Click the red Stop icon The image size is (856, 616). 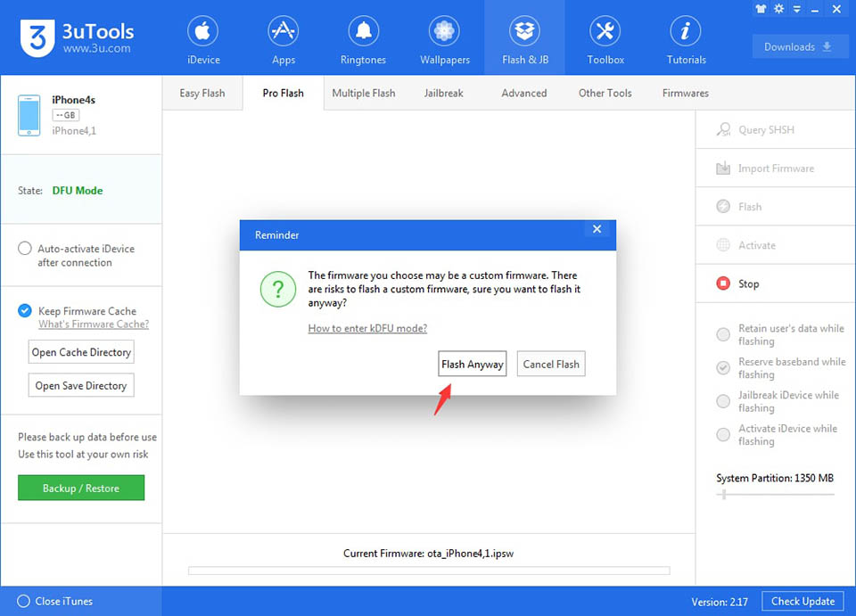point(723,283)
